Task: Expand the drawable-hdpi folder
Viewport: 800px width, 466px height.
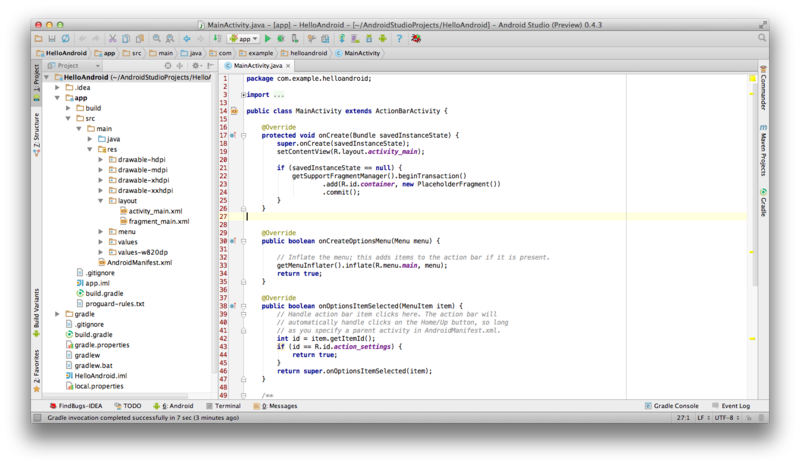Action: coord(101,159)
